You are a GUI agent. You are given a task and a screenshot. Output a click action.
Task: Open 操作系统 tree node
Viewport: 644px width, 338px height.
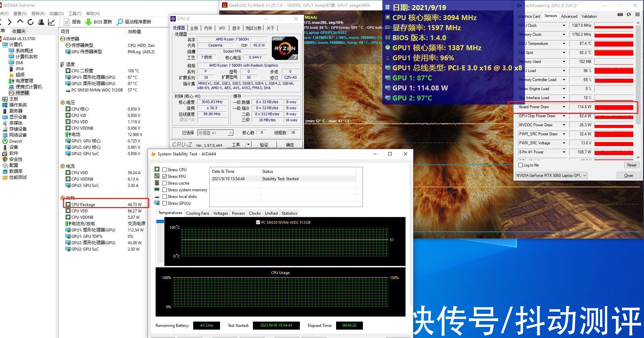coord(15,105)
